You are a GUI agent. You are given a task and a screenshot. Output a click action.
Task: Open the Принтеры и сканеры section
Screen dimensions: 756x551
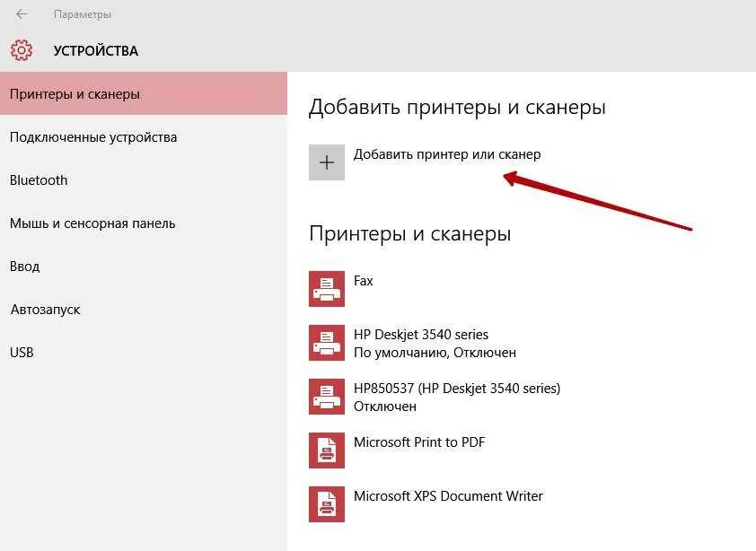(144, 93)
